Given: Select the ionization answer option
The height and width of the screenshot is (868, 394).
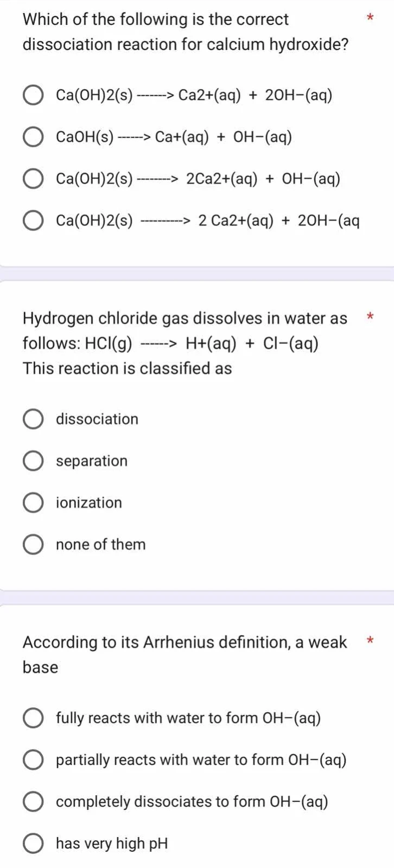Looking at the screenshot, I should click(33, 502).
